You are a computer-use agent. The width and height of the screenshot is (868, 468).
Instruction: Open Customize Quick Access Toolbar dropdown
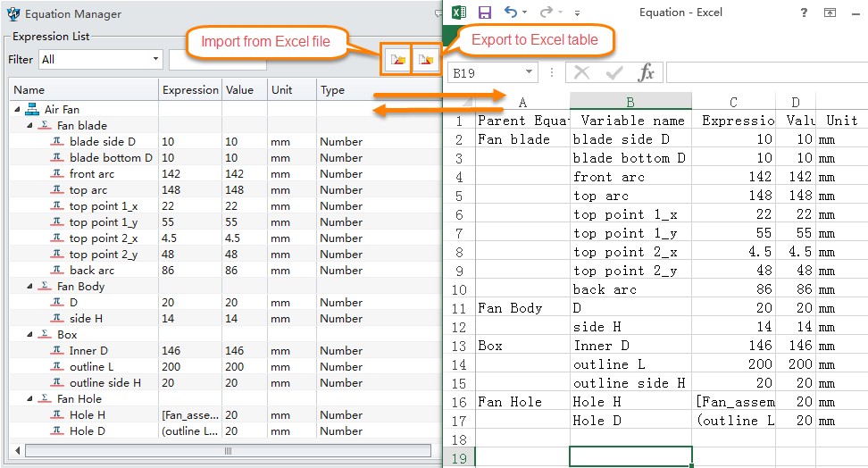pos(578,13)
